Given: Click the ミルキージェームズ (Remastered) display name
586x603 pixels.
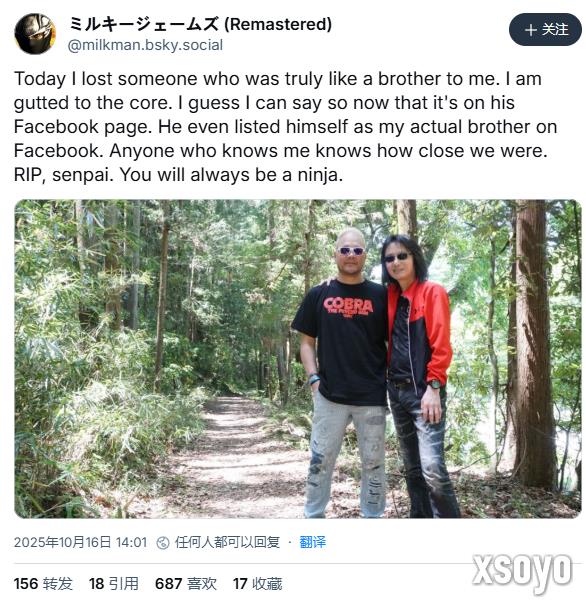Looking at the screenshot, I should click(200, 24).
